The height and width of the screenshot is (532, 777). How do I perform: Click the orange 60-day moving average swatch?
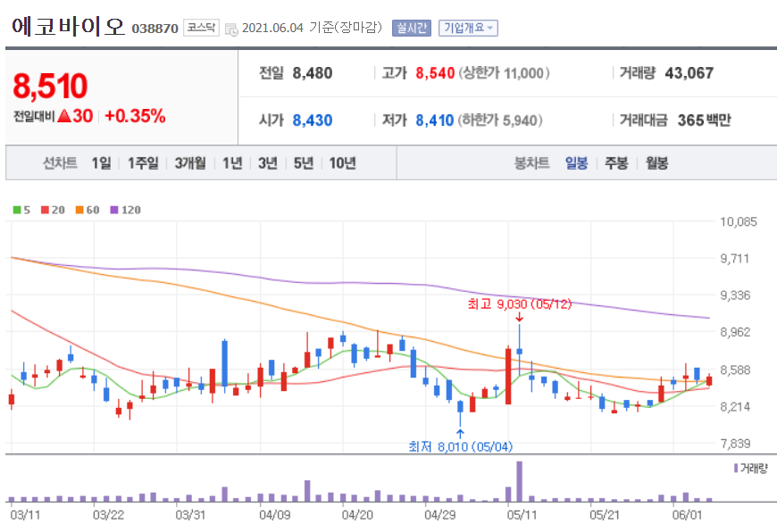[79, 210]
